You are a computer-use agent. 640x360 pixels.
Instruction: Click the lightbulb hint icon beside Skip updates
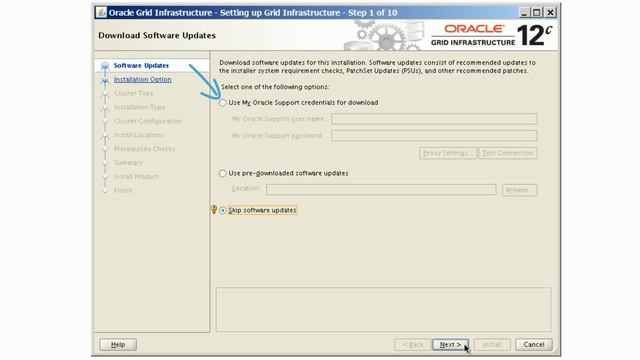click(213, 209)
